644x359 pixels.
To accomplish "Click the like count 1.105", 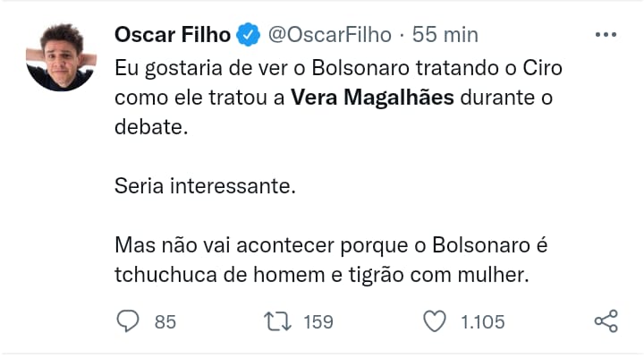I will [x=483, y=321].
